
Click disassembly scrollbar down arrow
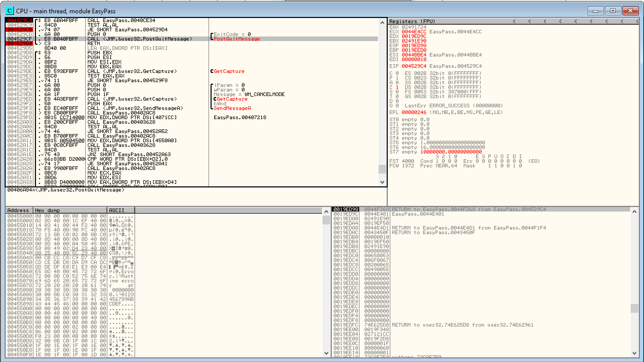click(382, 182)
